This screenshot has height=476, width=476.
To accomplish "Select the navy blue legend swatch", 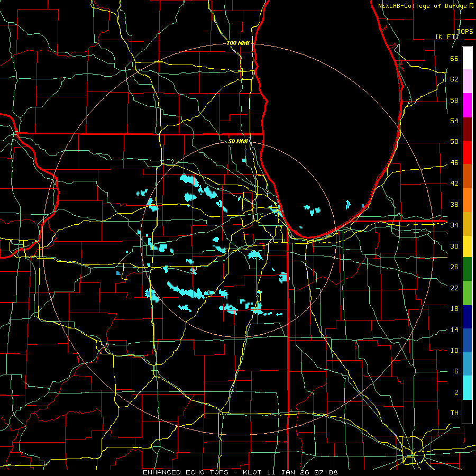I will pos(467,317).
